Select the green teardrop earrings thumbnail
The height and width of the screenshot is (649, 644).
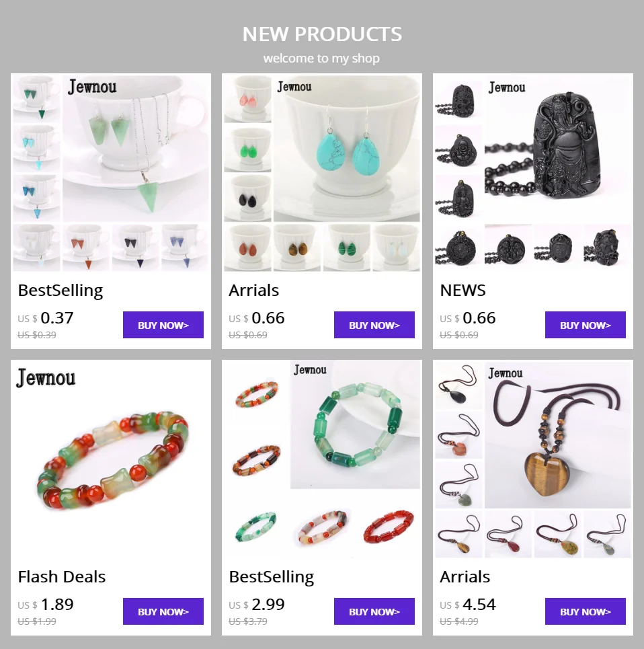click(x=247, y=149)
